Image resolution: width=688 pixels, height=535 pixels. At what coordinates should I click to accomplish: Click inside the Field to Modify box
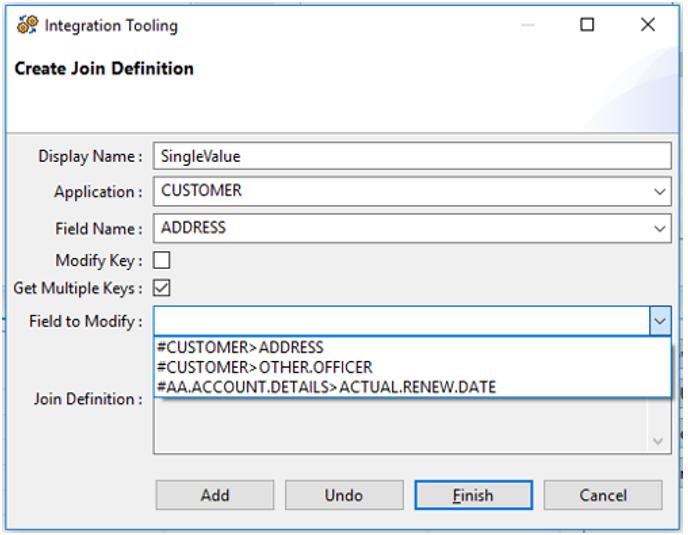point(400,321)
